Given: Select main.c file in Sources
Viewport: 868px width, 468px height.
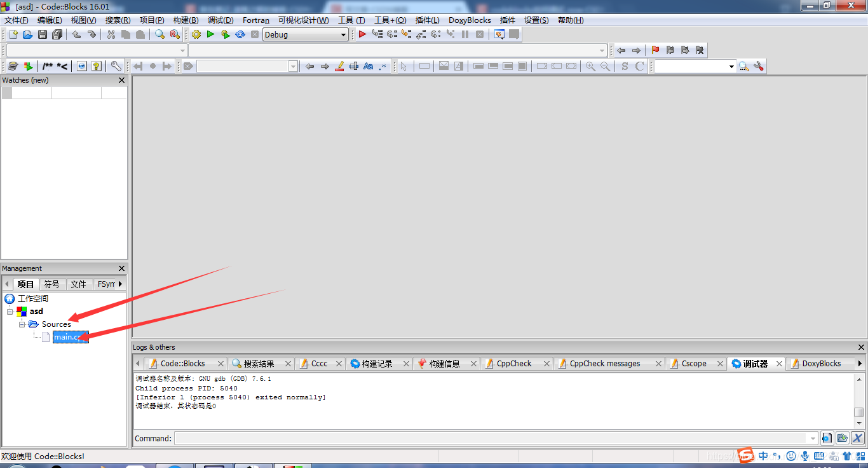Looking at the screenshot, I should [70, 337].
